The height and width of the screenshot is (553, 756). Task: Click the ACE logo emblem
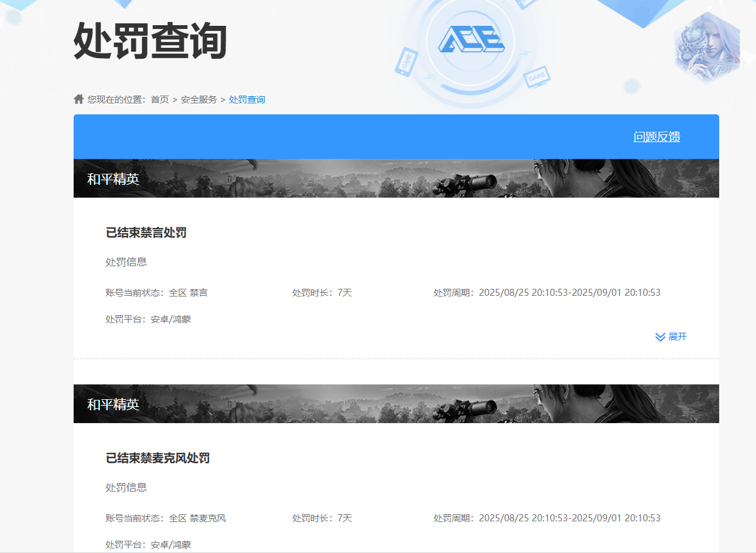point(471,40)
